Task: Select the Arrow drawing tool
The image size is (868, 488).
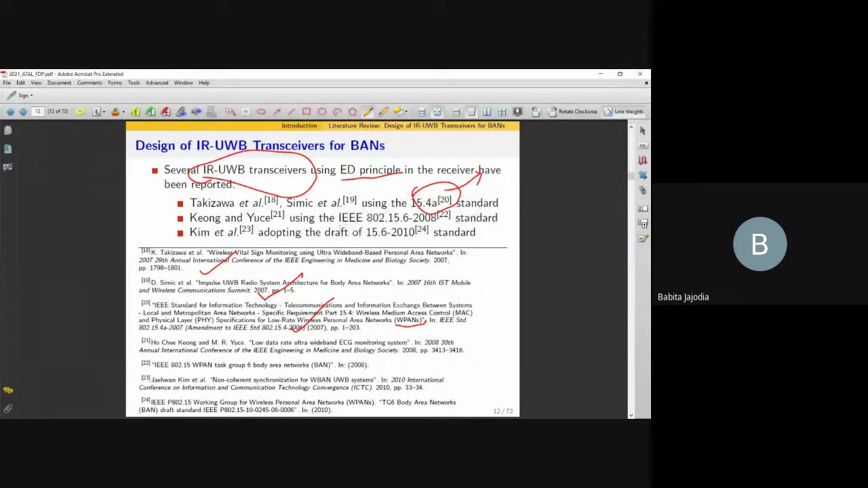Action: (x=277, y=112)
